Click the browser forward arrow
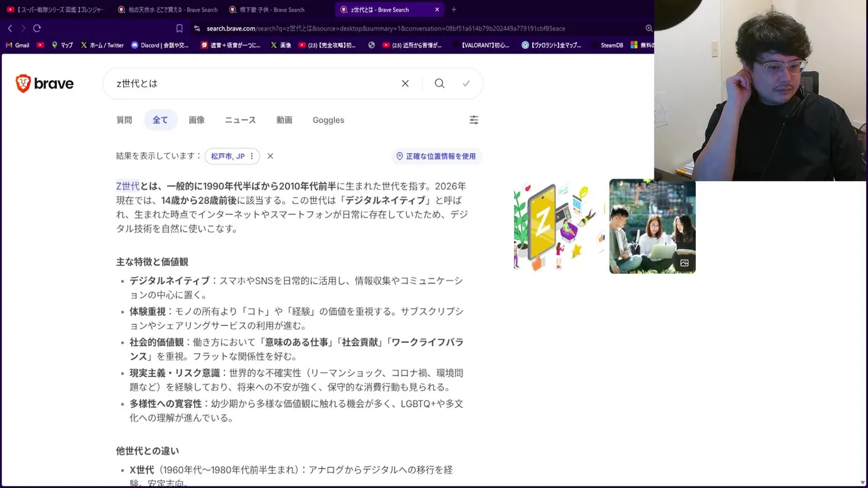The image size is (868, 488). click(23, 28)
